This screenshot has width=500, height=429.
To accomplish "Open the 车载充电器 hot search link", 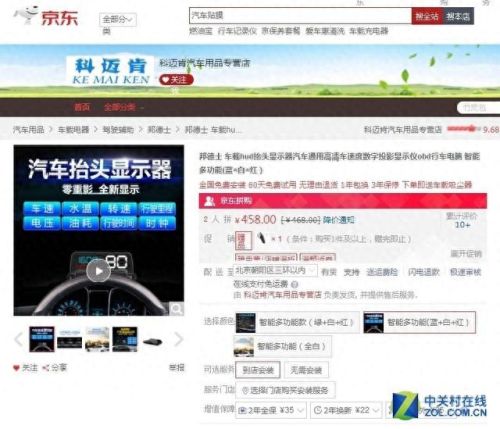I will coord(369,31).
